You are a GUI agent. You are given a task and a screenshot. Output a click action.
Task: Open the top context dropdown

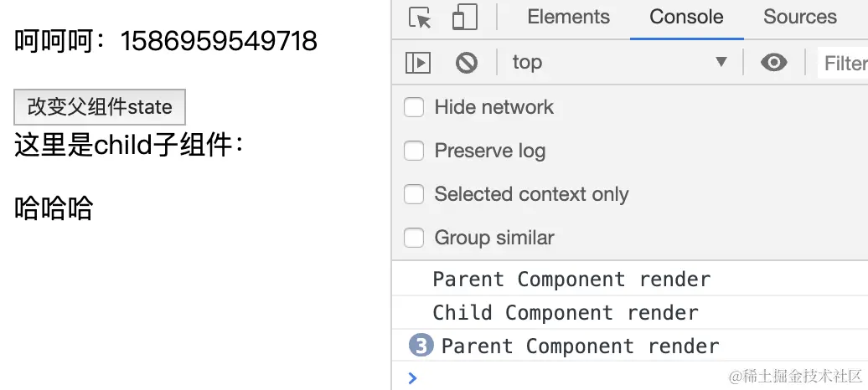[x=619, y=62]
